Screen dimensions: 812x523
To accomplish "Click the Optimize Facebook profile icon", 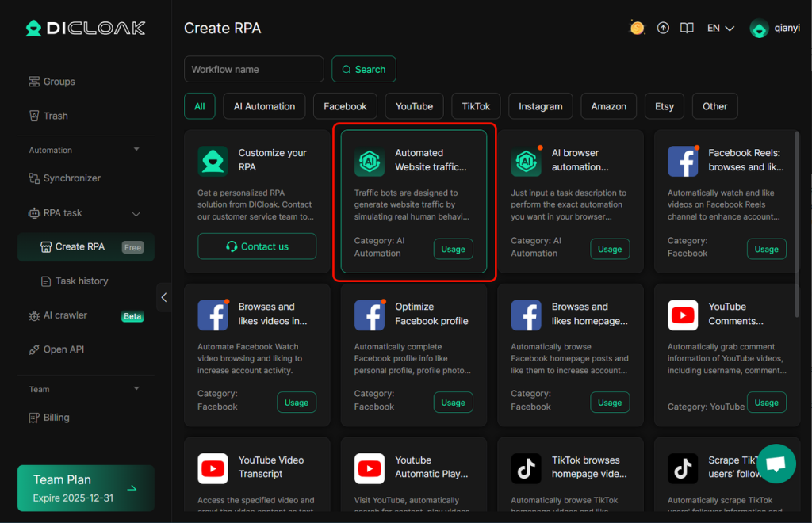I will (370, 315).
